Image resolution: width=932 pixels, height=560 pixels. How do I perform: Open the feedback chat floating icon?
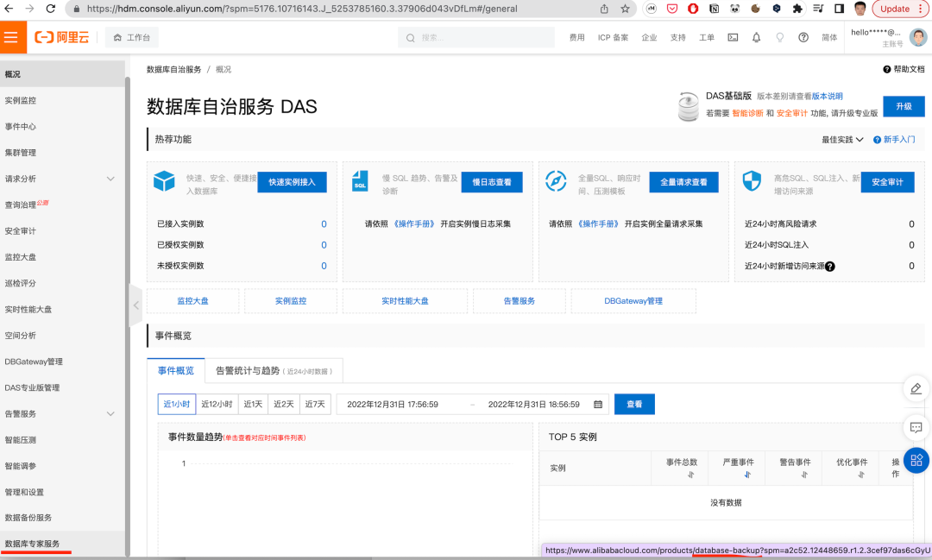(916, 427)
